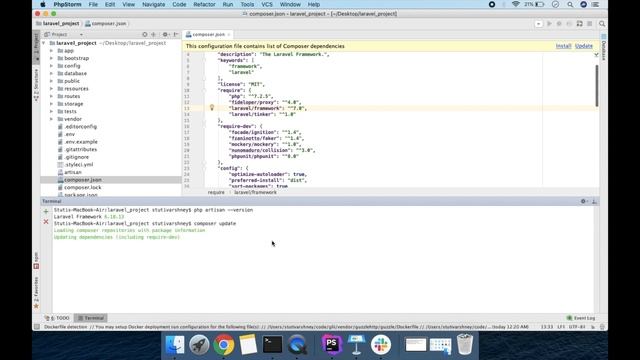640x360 pixels.
Task: Hide the Project tool window
Action: tap(176, 35)
